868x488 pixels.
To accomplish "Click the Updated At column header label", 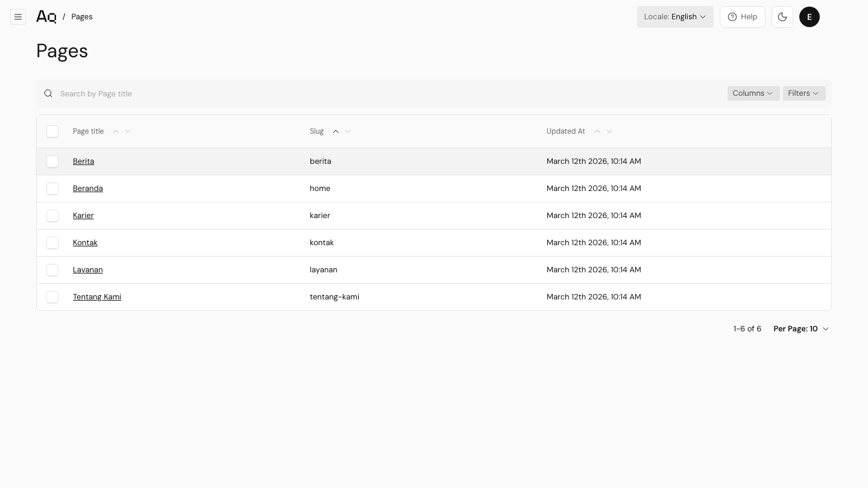I will coord(565,131).
